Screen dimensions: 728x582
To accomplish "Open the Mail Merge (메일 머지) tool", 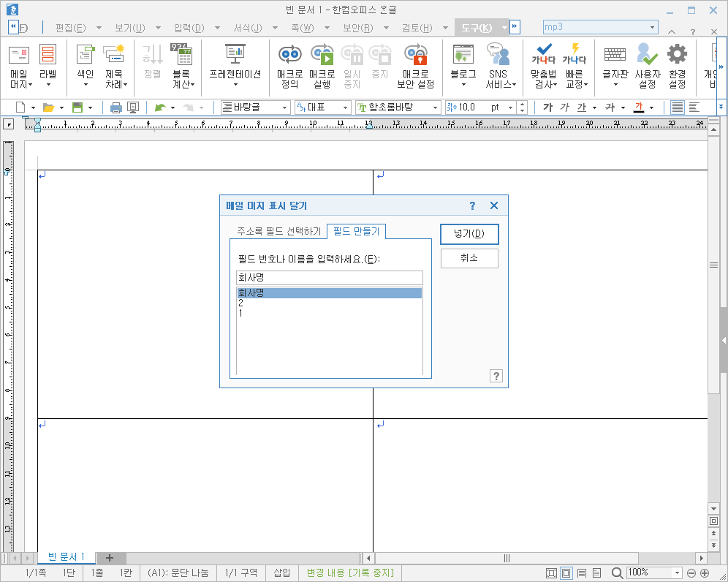I will [19, 66].
